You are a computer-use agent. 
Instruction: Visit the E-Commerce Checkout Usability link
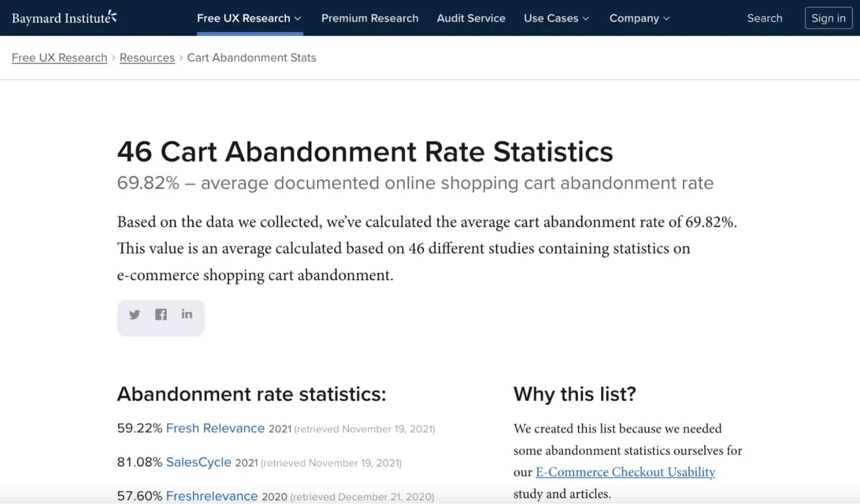click(625, 472)
